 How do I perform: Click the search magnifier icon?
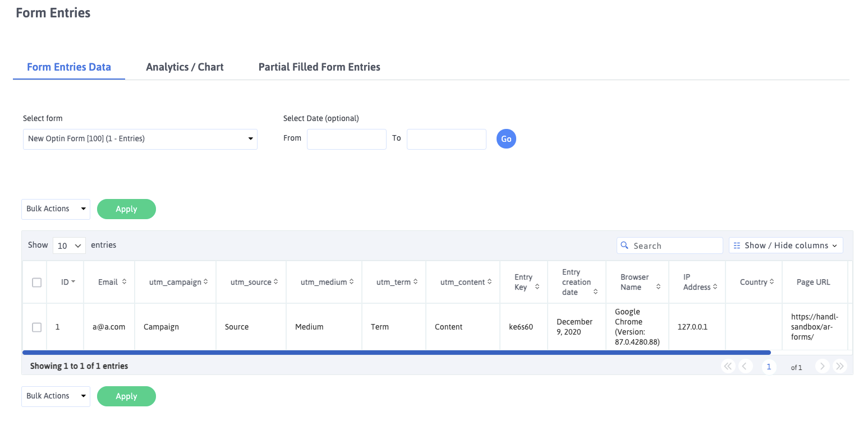coord(624,246)
